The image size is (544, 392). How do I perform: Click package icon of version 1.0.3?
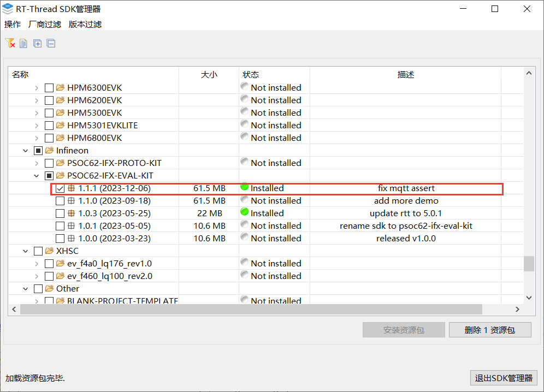pyautogui.click(x=71, y=213)
